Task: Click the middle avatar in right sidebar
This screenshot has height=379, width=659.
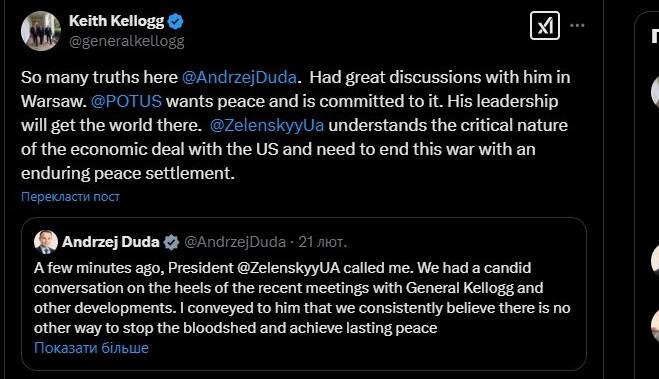Action: click(655, 261)
